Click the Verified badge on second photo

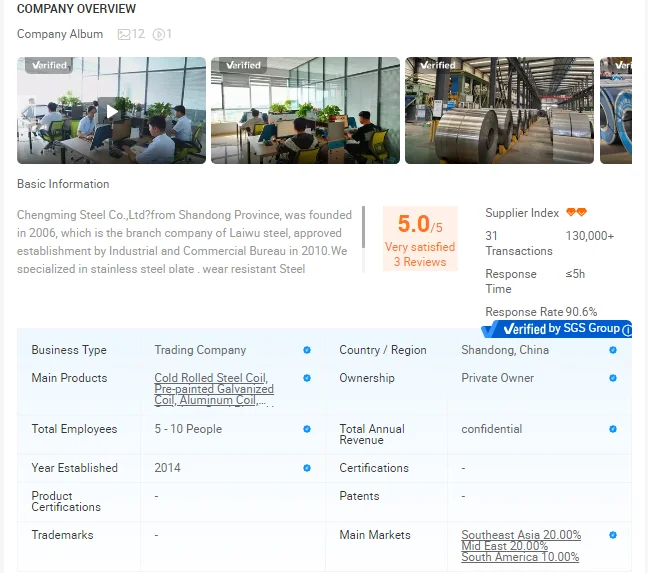click(243, 65)
